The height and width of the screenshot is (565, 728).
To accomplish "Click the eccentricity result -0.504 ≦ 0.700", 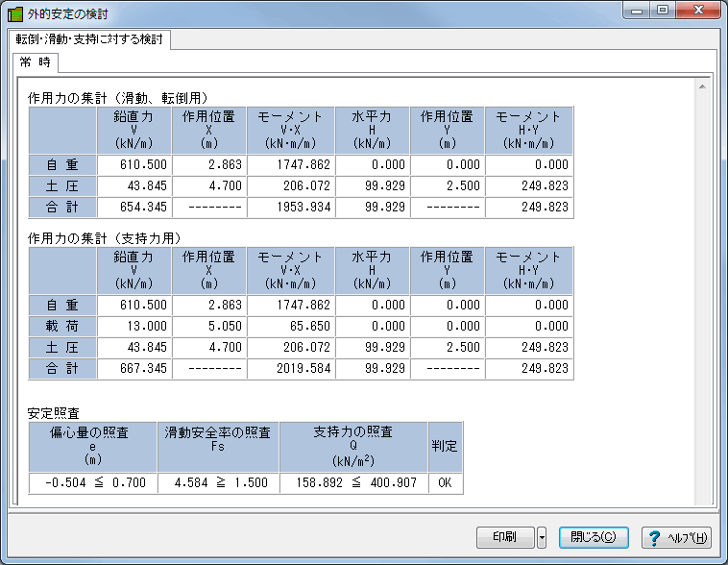I will click(93, 483).
